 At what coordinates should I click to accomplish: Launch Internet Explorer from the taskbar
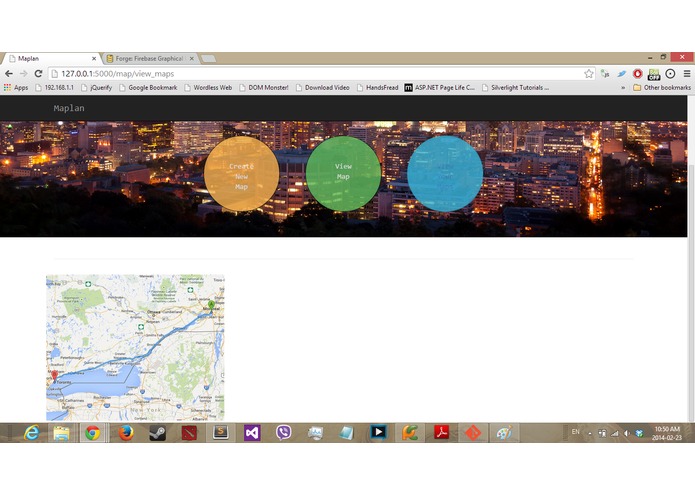(31, 432)
